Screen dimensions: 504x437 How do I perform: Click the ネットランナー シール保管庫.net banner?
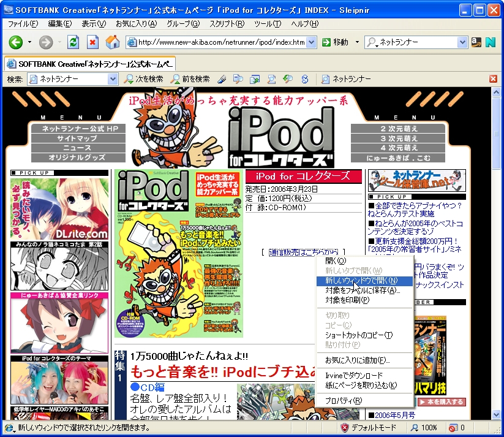(417, 181)
